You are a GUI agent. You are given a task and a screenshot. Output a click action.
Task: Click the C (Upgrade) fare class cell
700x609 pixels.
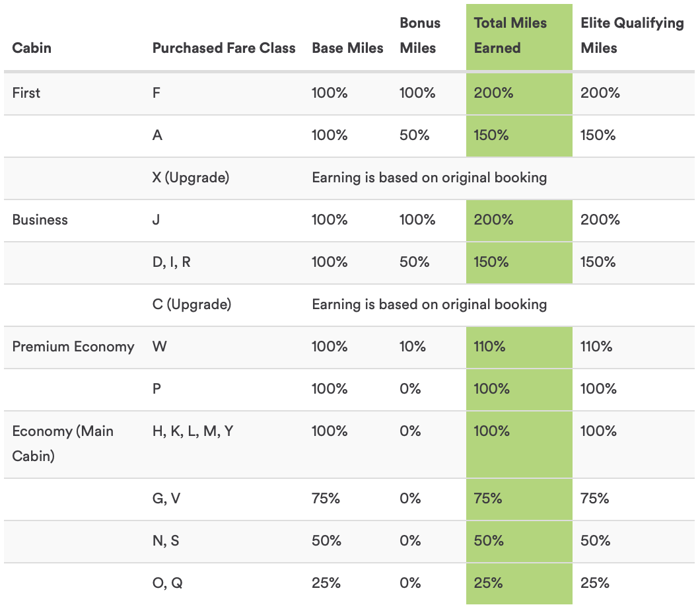tap(192, 304)
